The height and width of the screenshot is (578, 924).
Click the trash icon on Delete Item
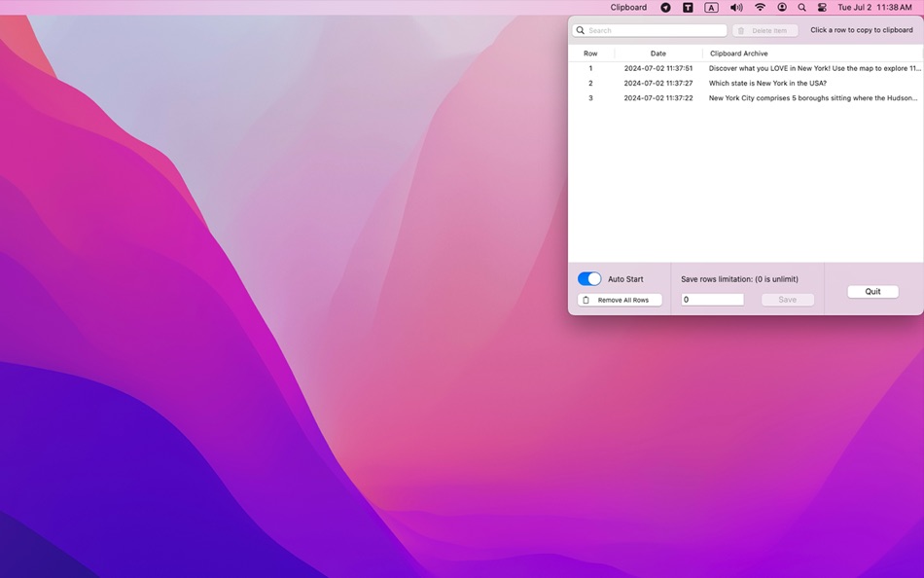[x=743, y=30]
